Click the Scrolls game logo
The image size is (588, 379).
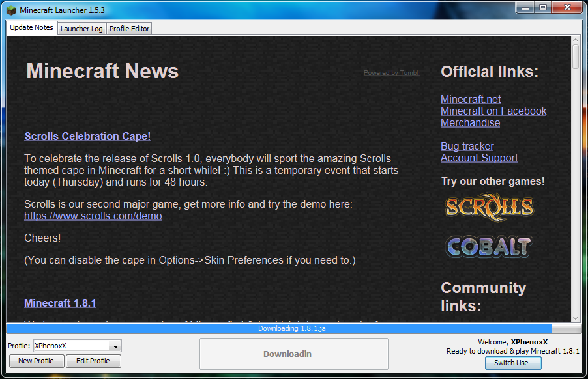point(490,208)
